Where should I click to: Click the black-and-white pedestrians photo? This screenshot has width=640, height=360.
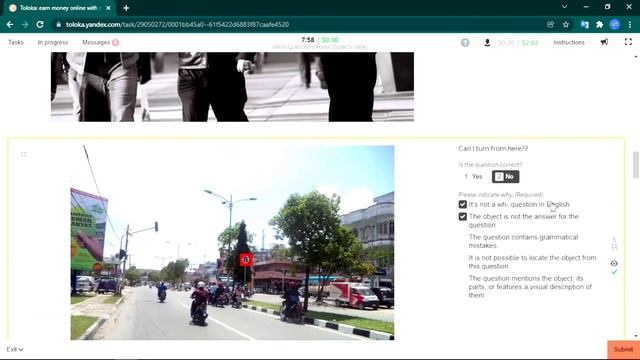(x=232, y=87)
